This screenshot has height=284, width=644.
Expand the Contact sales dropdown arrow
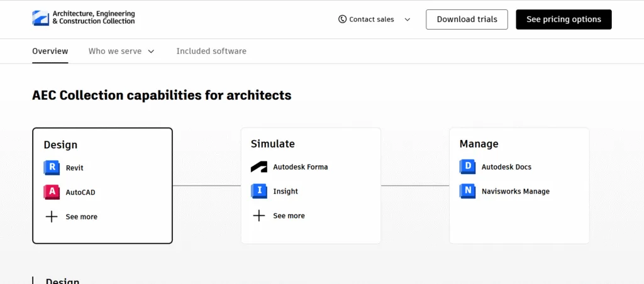tap(408, 19)
